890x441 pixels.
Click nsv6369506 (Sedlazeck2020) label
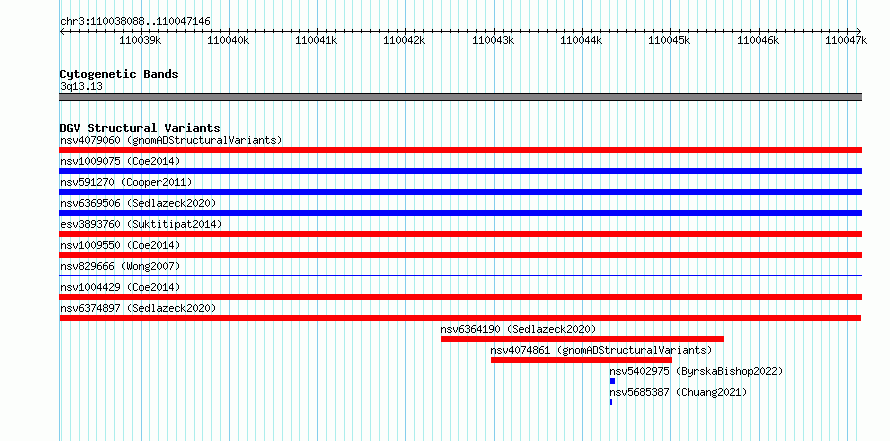(x=138, y=203)
